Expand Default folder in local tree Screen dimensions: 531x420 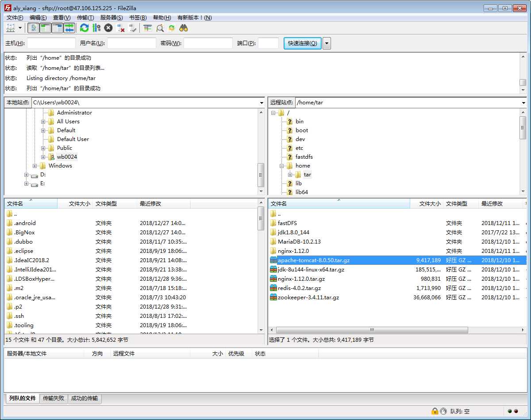click(43, 130)
